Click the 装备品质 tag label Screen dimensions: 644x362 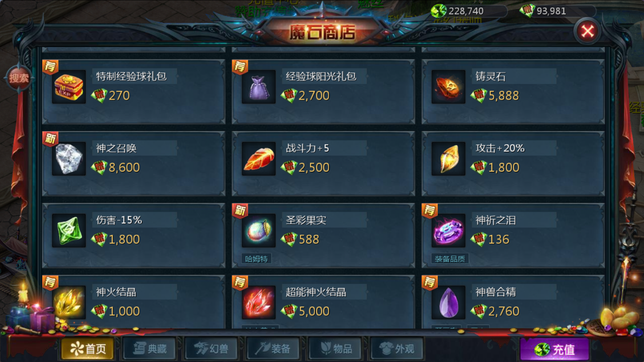[x=450, y=259]
